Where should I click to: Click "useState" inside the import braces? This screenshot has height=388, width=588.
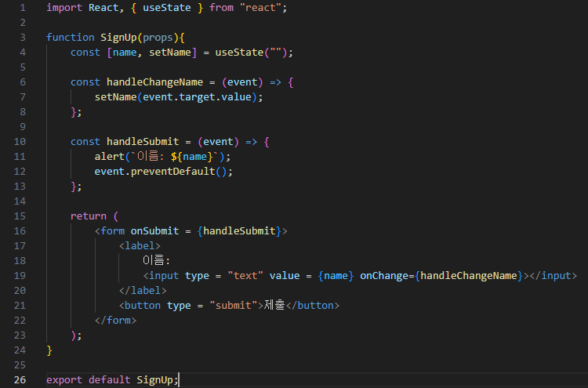[167, 8]
